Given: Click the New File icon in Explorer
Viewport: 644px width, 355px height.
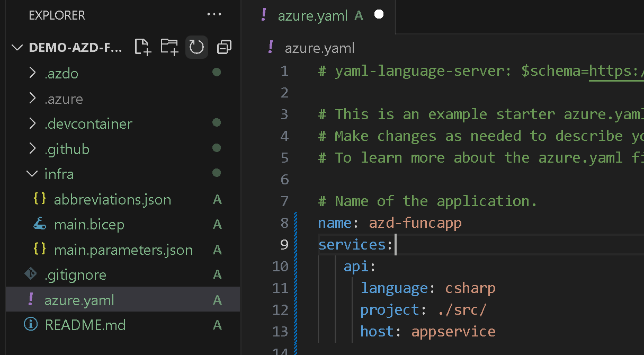Looking at the screenshot, I should click(x=142, y=48).
